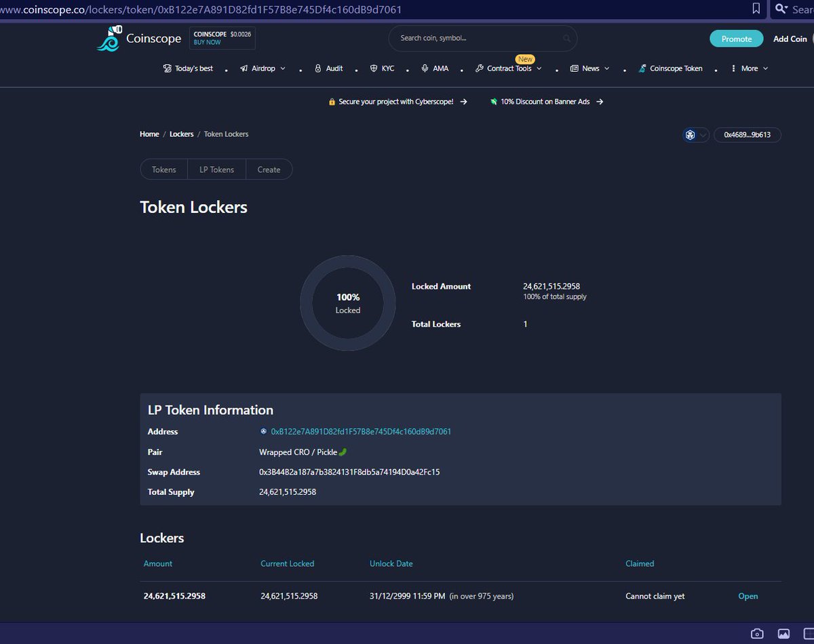Screen dimensions: 814x644
Task: Click the Today's best trophy icon
Action: pyautogui.click(x=168, y=68)
